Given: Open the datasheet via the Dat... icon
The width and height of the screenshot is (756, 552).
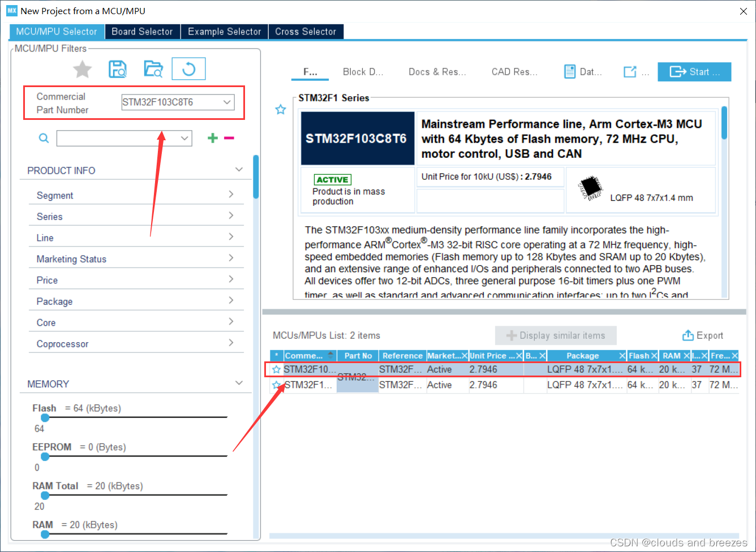Looking at the screenshot, I should [570, 72].
